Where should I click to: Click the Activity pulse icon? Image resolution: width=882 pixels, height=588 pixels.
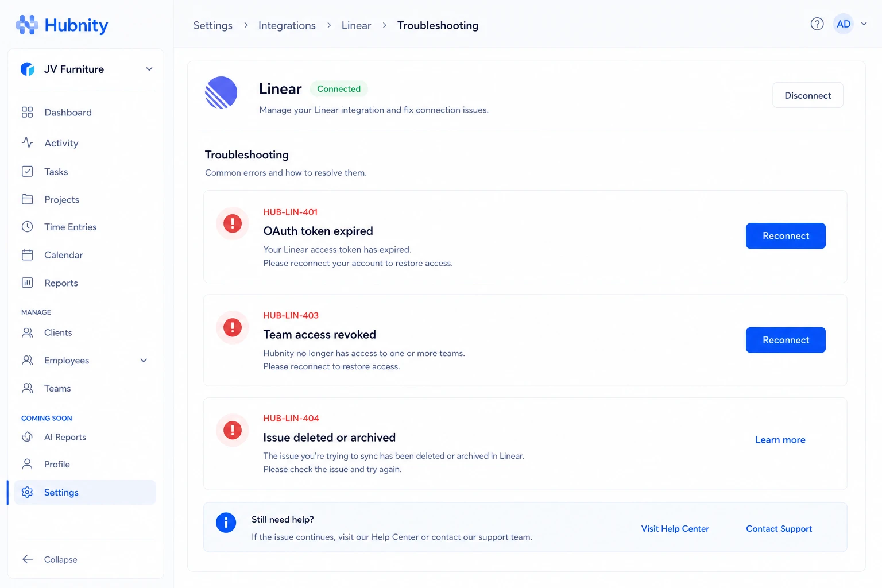click(27, 142)
